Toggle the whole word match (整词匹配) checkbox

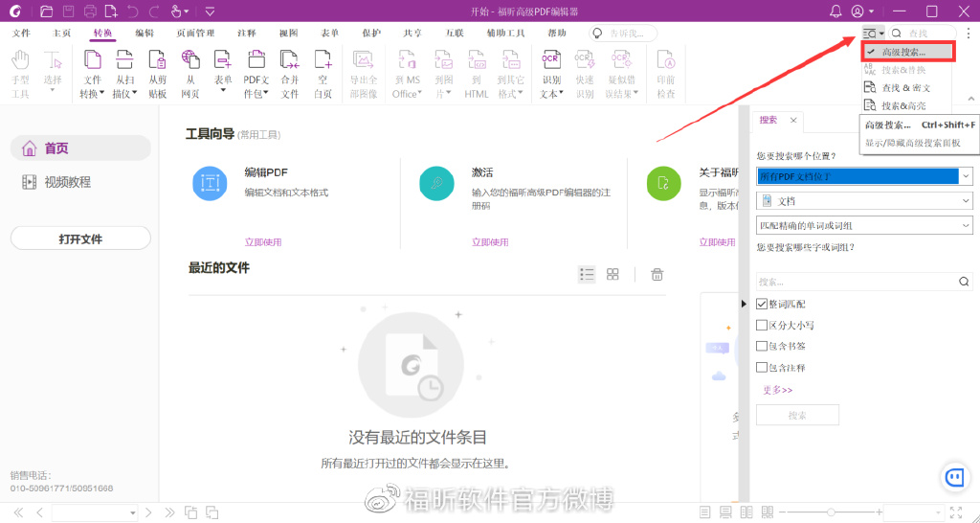pyautogui.click(x=761, y=304)
